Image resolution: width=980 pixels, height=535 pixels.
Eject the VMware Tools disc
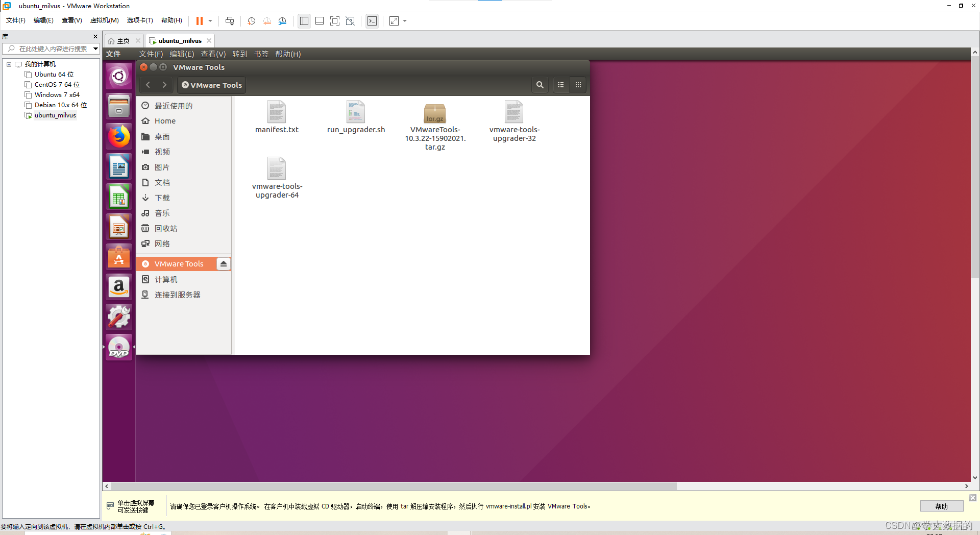pyautogui.click(x=223, y=264)
